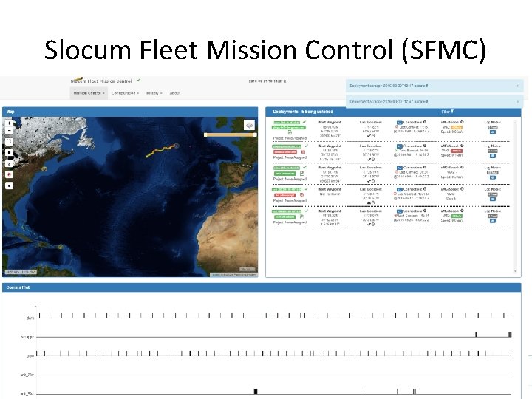This screenshot has width=532, height=399.
Task: Click VMG/Speed info icon in orange-VMG row
Action: coord(462,122)
